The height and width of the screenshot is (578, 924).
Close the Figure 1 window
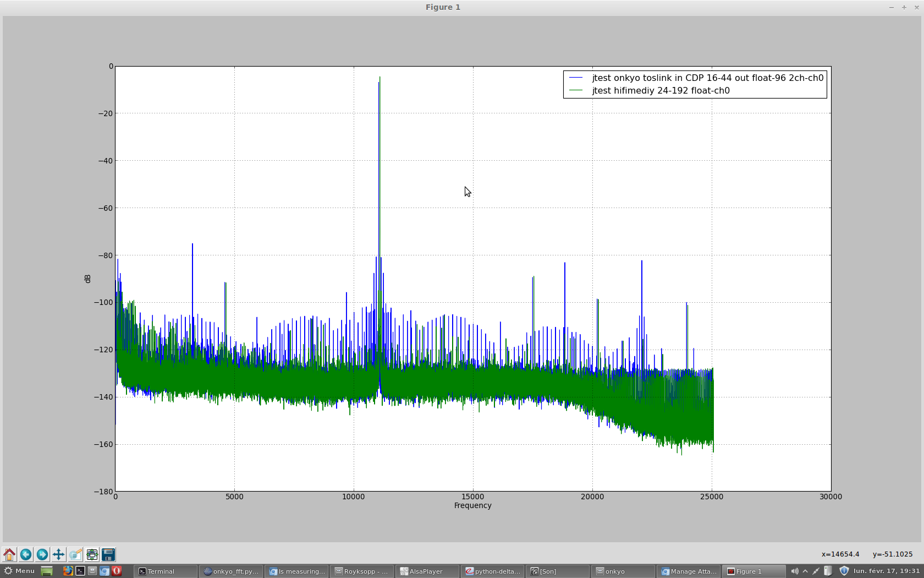pos(916,7)
